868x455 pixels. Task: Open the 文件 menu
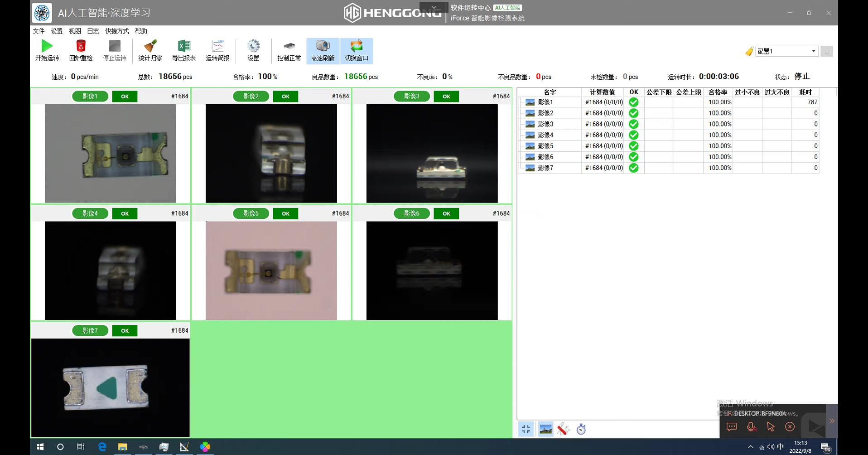(x=39, y=31)
